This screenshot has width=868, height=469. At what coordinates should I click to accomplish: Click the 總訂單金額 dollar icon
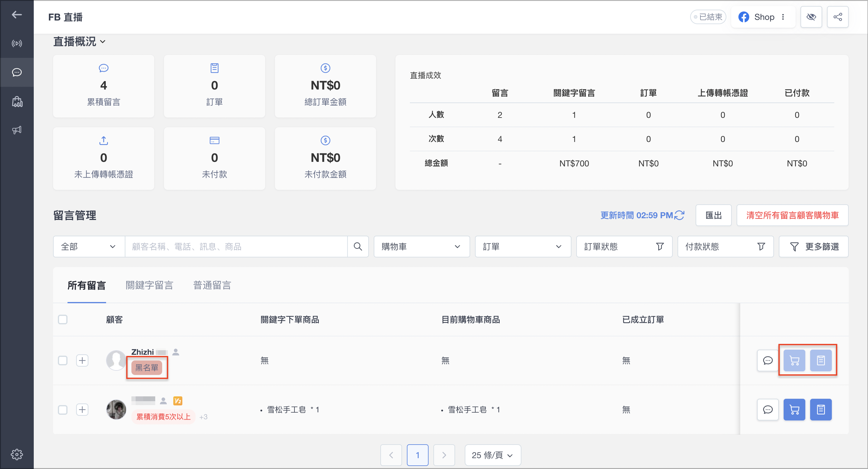[325, 68]
